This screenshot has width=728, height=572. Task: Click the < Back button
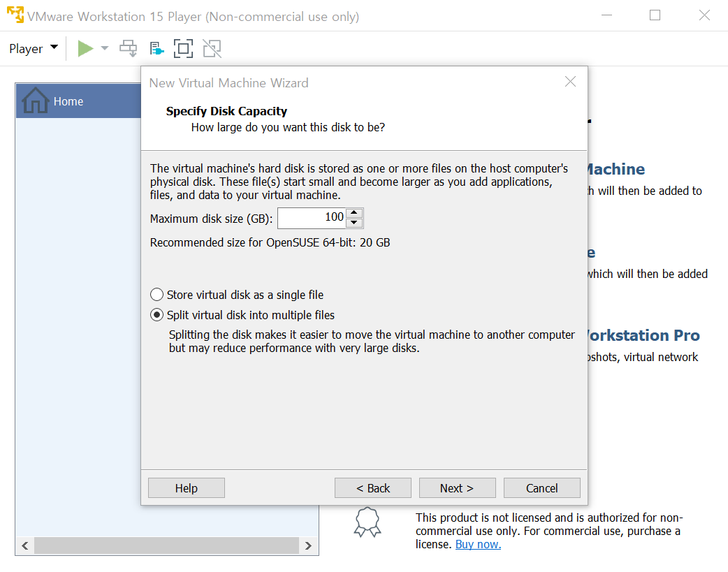pyautogui.click(x=373, y=488)
